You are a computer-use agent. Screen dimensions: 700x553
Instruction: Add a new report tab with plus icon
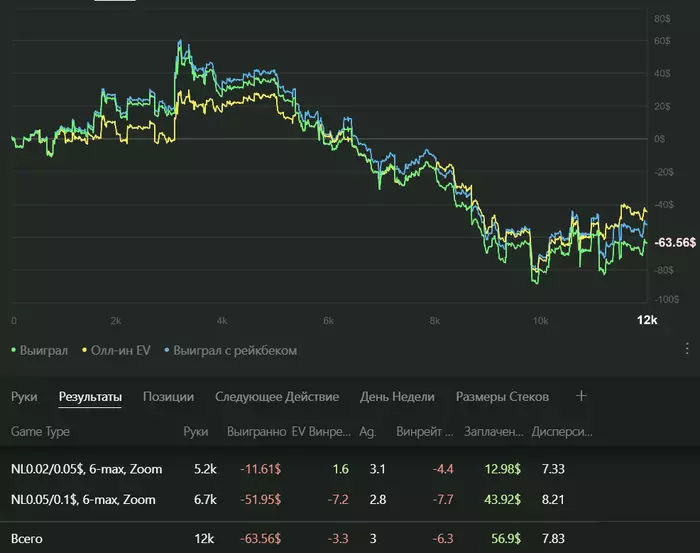coord(582,396)
